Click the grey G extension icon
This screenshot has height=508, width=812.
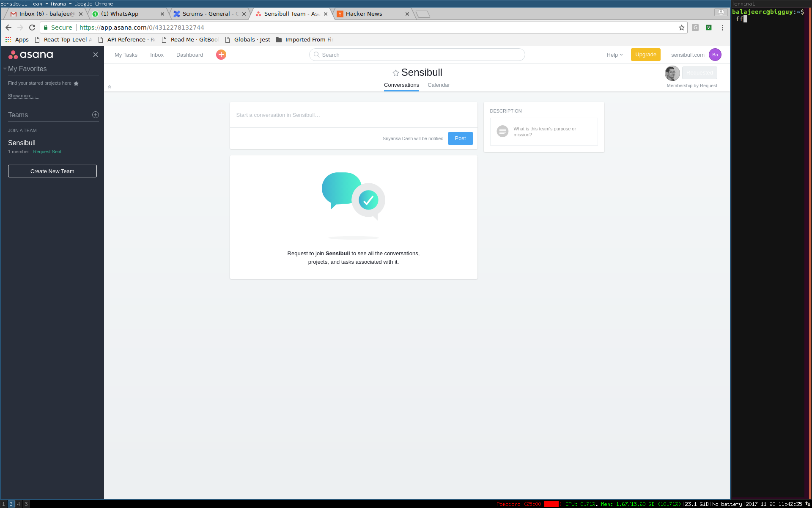point(695,28)
